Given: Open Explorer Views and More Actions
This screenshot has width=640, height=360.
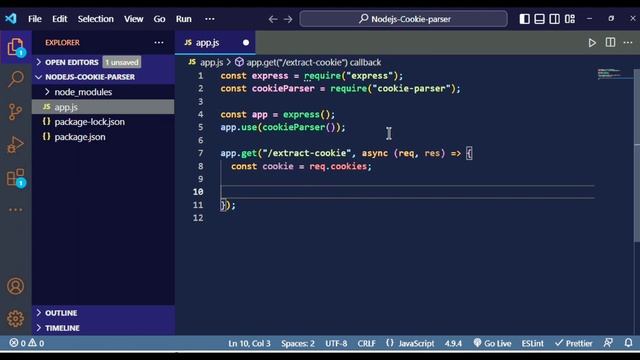Looking at the screenshot, I should (159, 42).
